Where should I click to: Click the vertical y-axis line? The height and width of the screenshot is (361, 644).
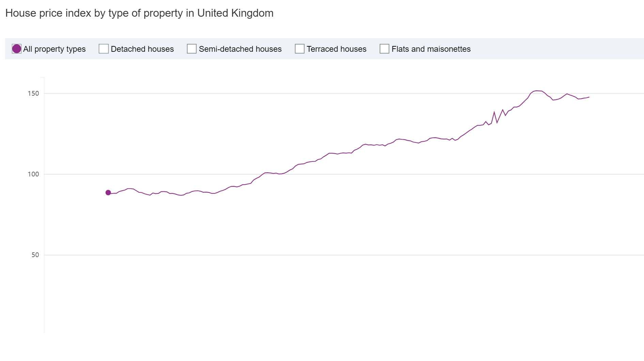click(44, 204)
